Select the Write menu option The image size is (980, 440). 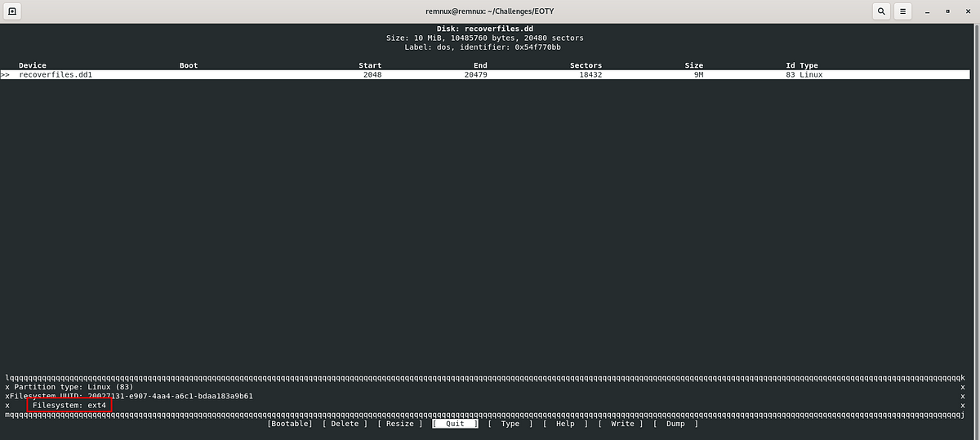pos(621,424)
